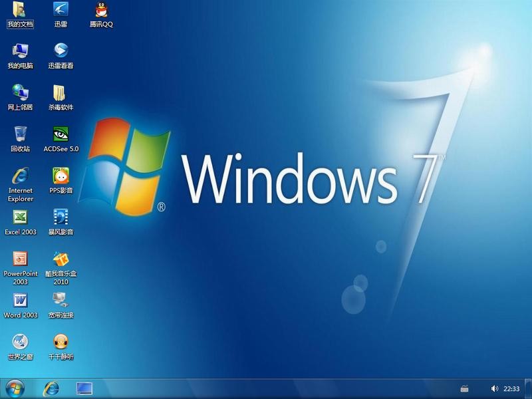The image size is (532, 399).
Task: Select the 我的文档 desktop icon
Action: click(x=20, y=15)
